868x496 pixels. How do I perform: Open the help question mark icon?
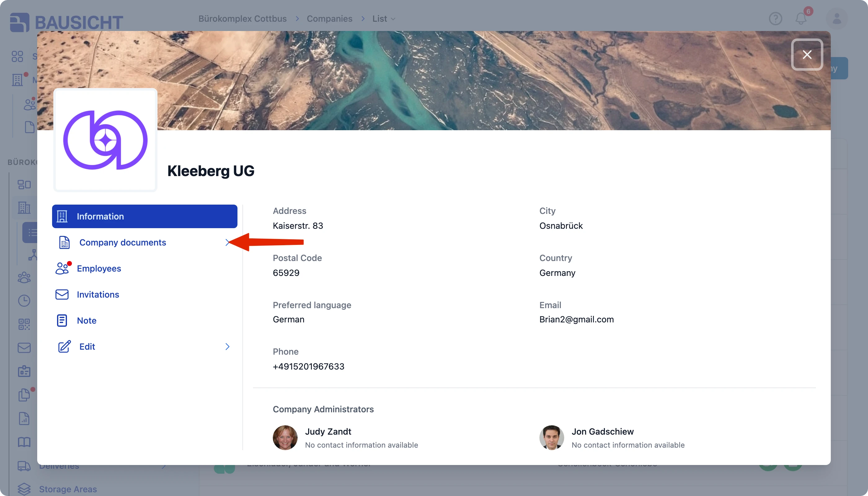775,18
